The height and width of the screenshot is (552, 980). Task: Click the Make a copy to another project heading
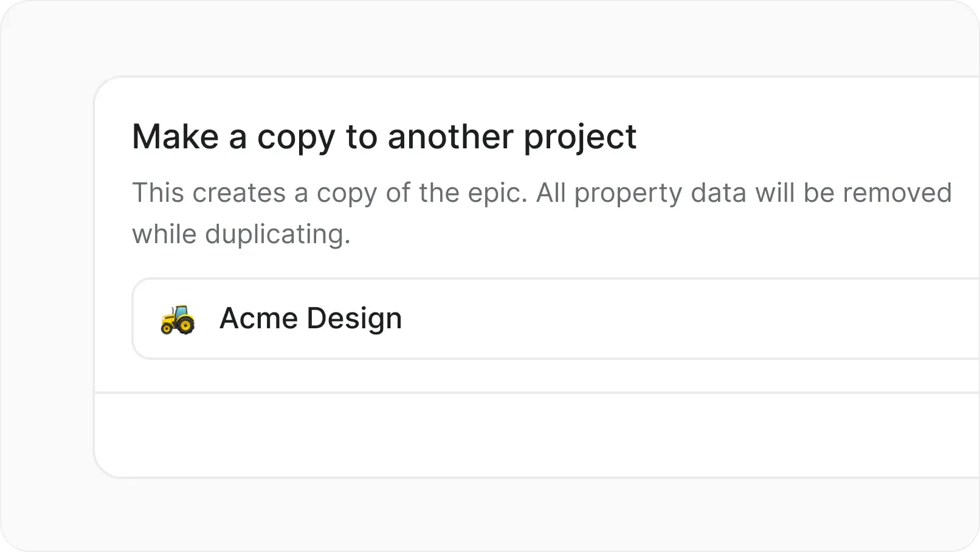coord(384,137)
